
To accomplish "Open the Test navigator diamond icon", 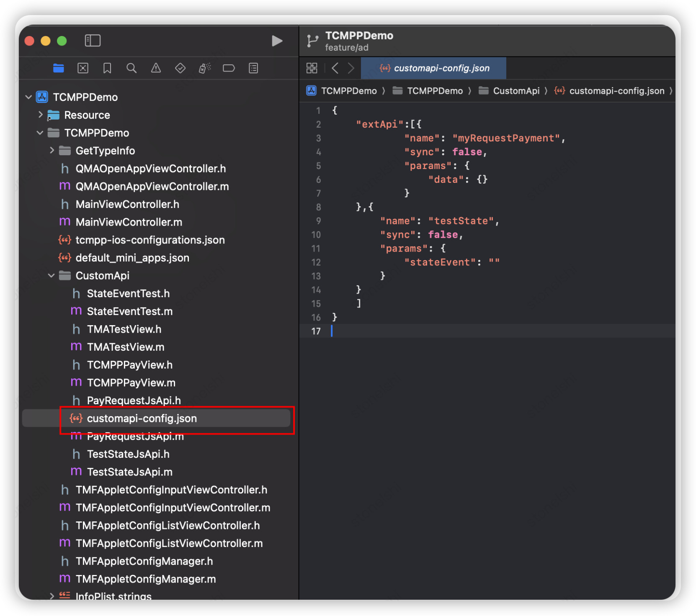I will pos(180,68).
